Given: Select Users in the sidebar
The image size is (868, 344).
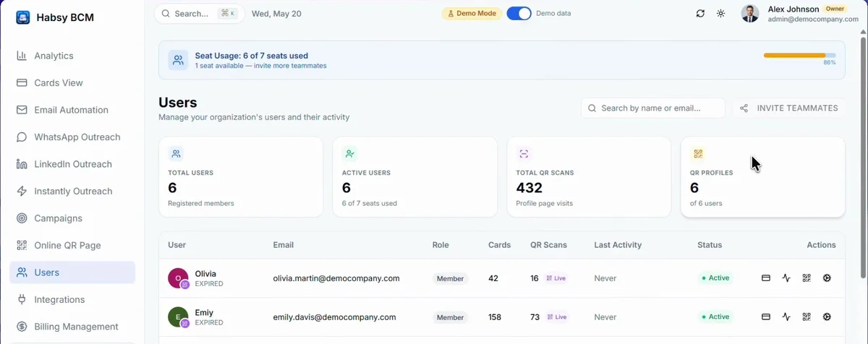Looking at the screenshot, I should pos(72,272).
